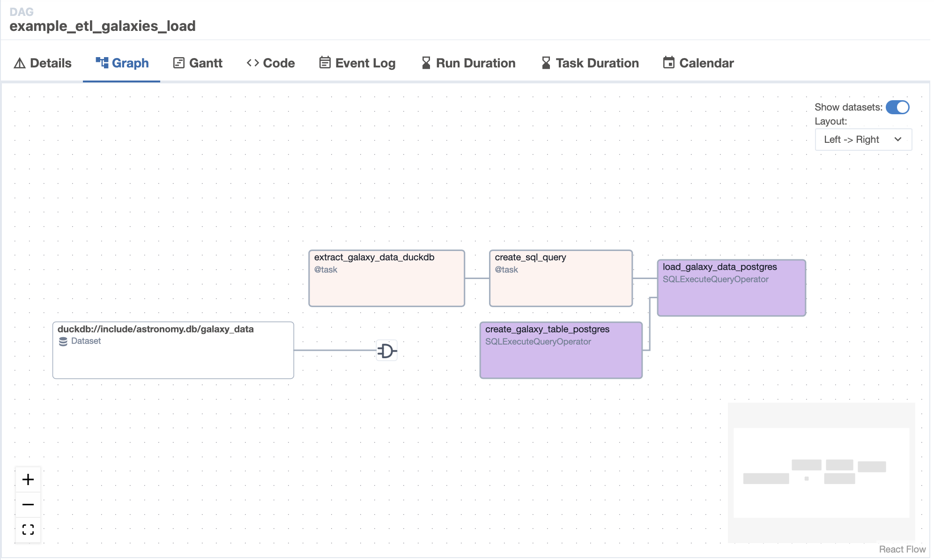Click the Event Log list icon
934x560 pixels.
[x=325, y=62]
